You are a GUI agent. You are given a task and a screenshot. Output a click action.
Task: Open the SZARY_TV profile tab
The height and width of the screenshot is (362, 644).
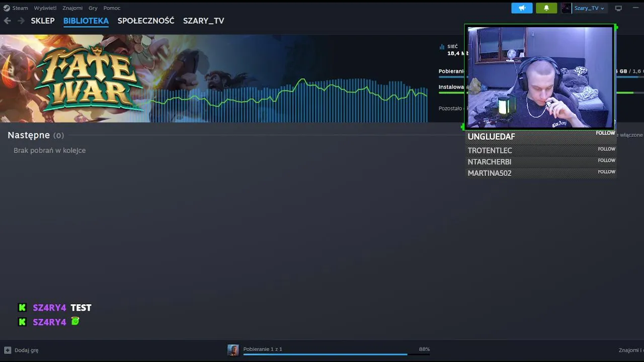point(204,21)
